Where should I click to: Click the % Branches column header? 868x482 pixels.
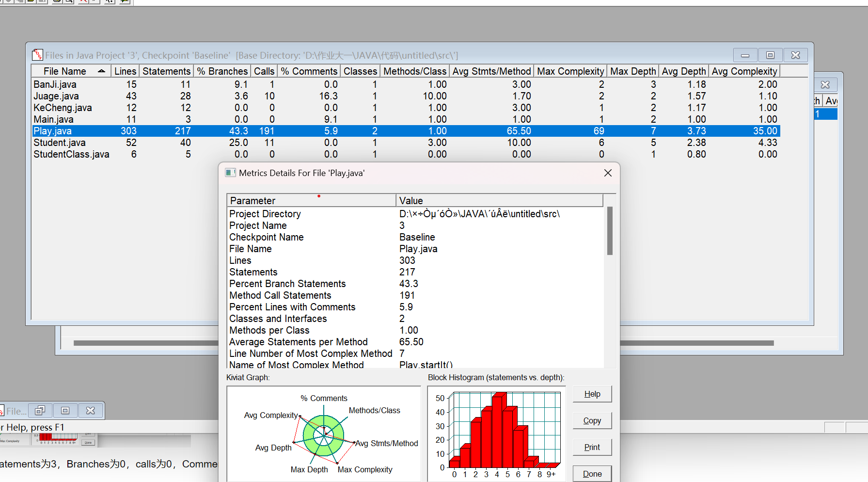[222, 71]
